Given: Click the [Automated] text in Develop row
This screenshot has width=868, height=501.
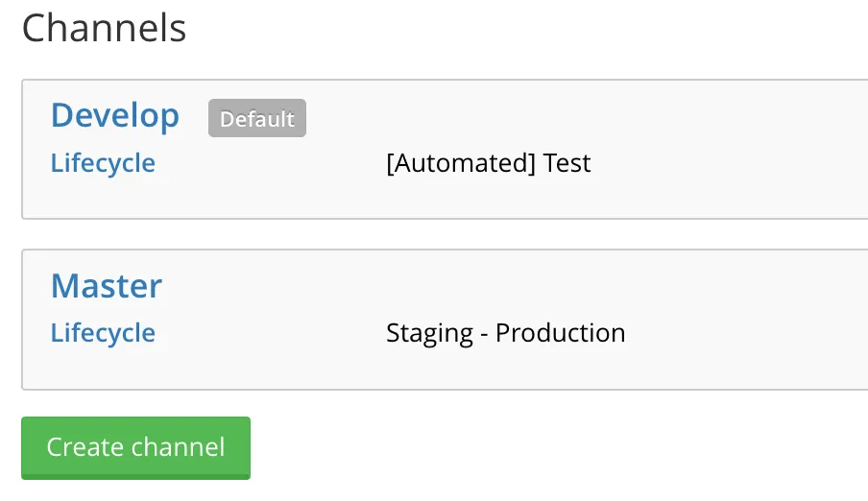Looking at the screenshot, I should pyautogui.click(x=460, y=163).
